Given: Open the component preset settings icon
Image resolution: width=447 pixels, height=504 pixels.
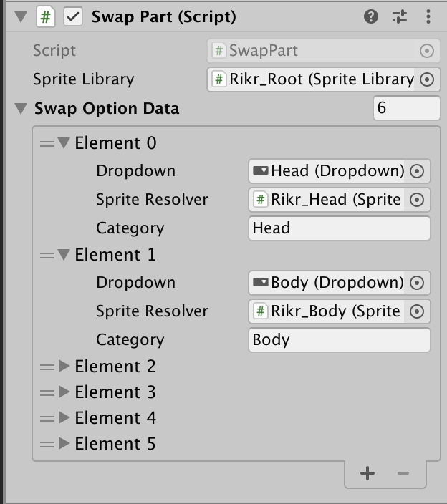Looking at the screenshot, I should (x=400, y=16).
